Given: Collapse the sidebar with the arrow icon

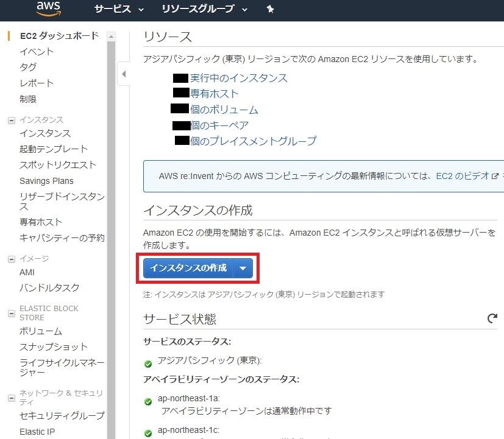Looking at the screenshot, I should (x=124, y=73).
